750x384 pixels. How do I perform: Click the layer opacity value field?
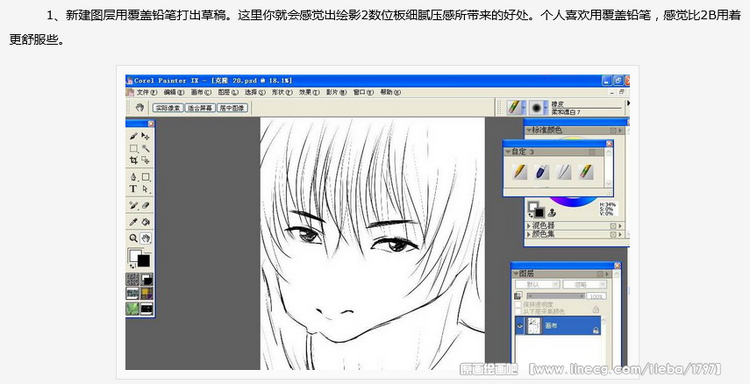click(x=596, y=296)
